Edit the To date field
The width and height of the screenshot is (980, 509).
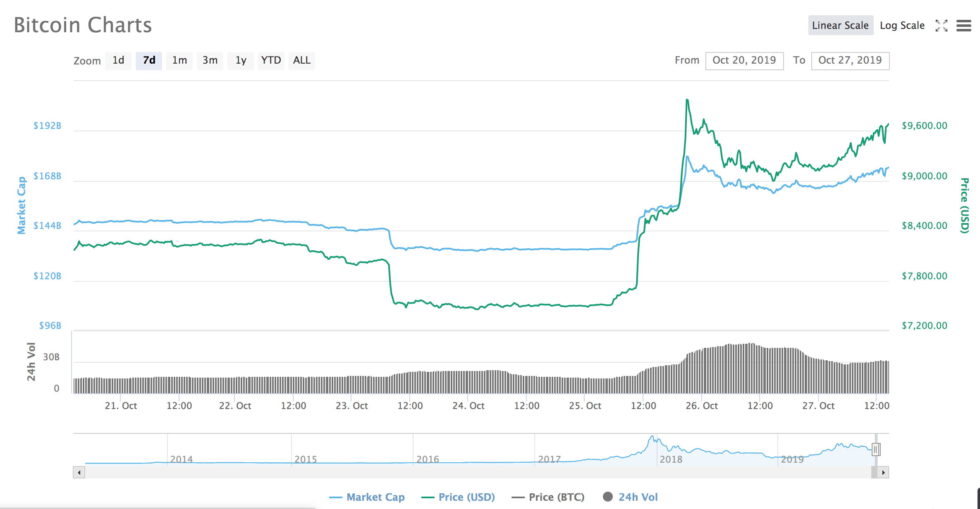click(x=850, y=60)
